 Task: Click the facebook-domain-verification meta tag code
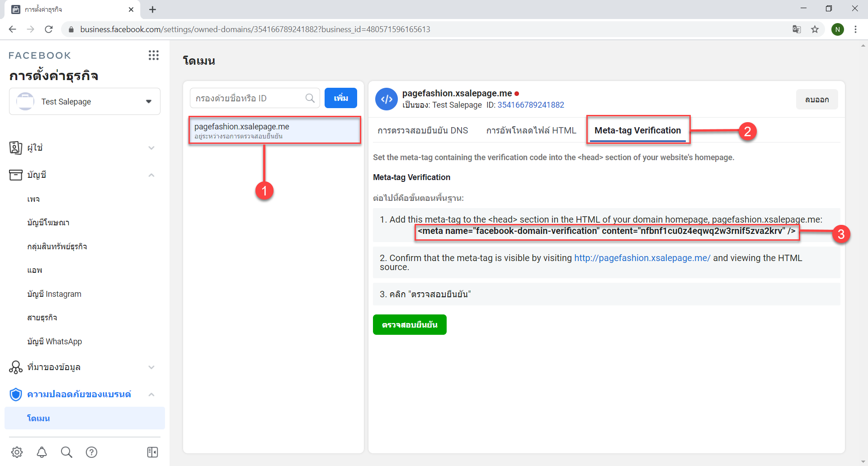click(606, 231)
